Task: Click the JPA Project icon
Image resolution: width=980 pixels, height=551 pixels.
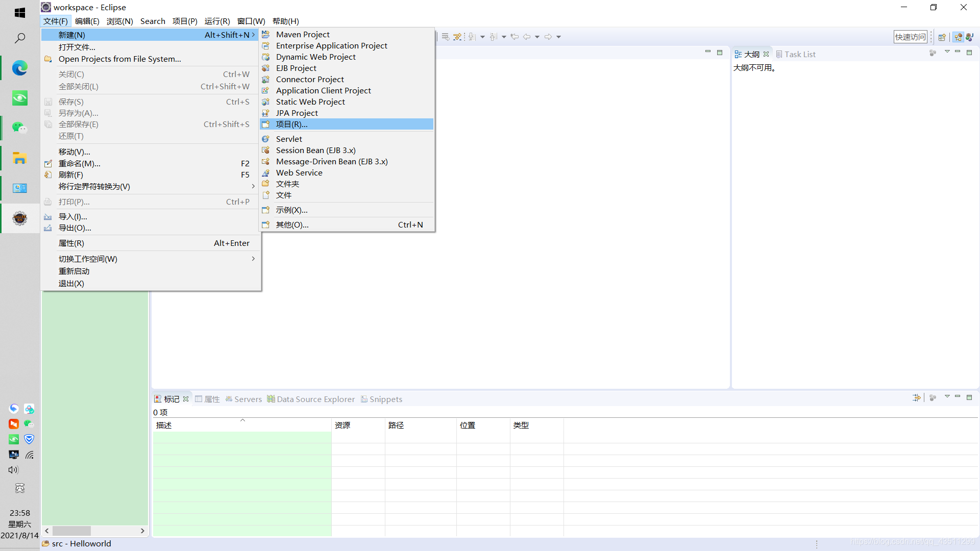Action: pos(265,113)
